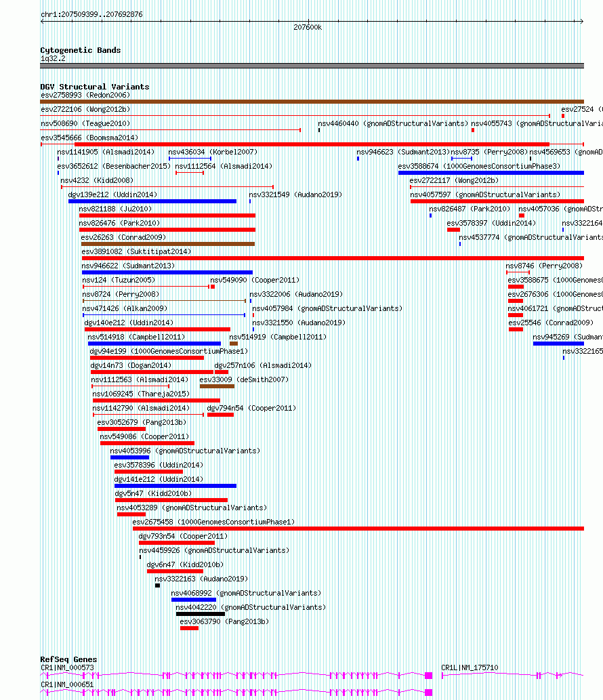Open esv3578397 (Uddin2014) variant
Screen dimensions: 603x700
491,224
